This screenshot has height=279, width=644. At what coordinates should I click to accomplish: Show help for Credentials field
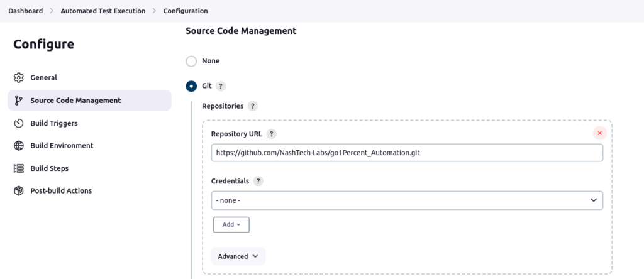tap(258, 181)
